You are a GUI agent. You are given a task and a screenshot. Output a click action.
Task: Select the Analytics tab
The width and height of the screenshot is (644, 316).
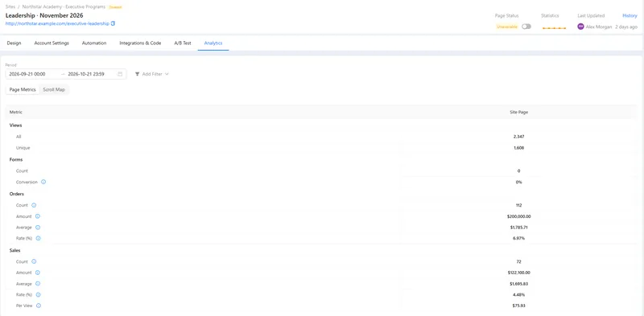click(x=213, y=43)
